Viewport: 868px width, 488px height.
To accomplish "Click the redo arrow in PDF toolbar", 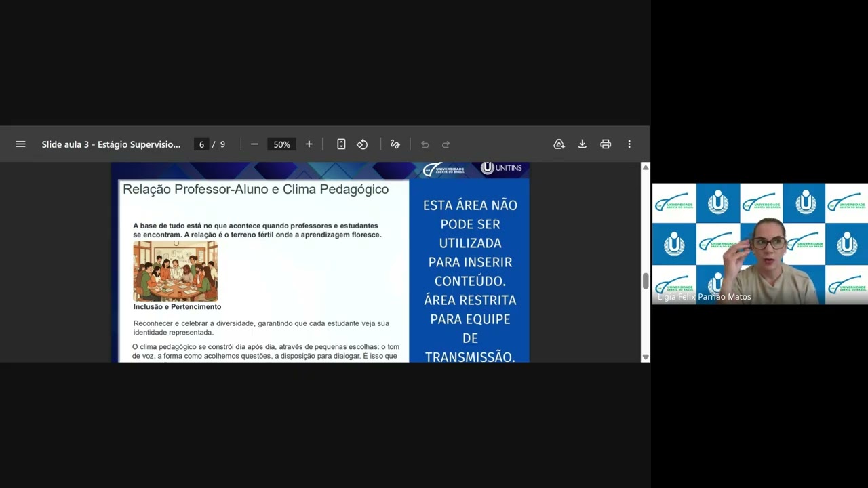I will [x=446, y=144].
